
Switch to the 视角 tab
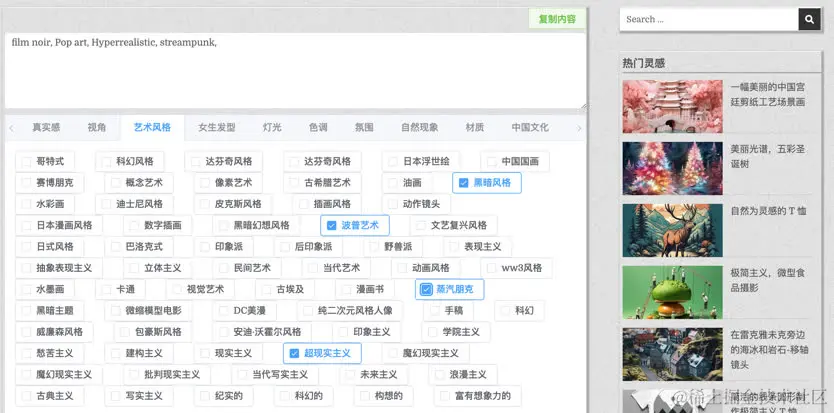tap(97, 128)
